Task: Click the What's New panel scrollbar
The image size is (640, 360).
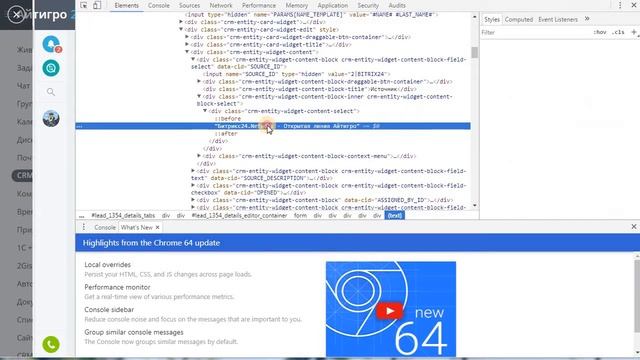Action: pos(637,296)
